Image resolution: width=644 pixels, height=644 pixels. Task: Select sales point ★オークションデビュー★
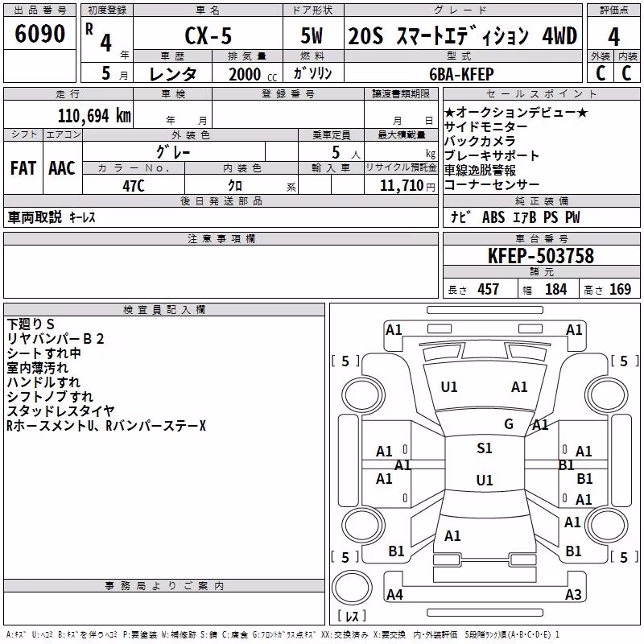(516, 112)
